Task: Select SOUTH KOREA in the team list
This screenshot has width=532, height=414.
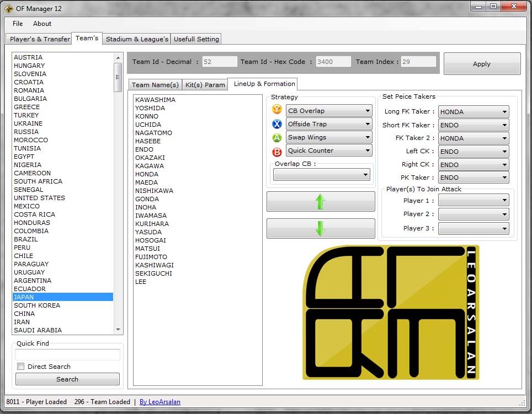Action: [37, 305]
